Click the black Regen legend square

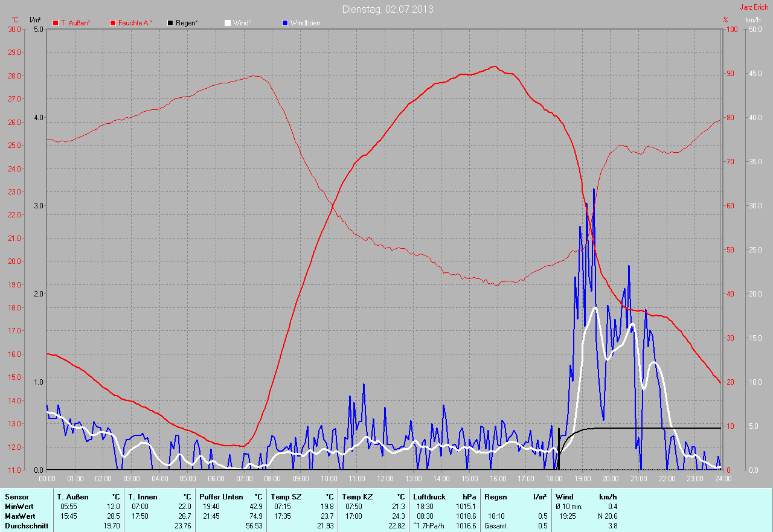click(171, 23)
